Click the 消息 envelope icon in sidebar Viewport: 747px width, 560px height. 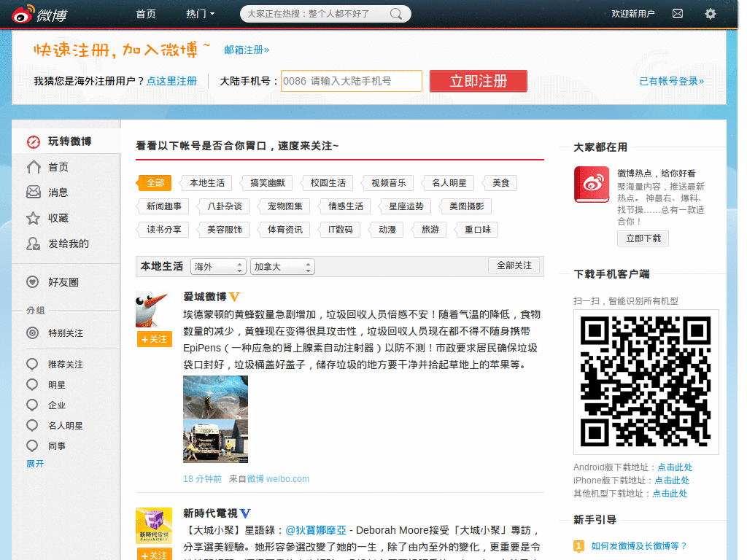[34, 192]
